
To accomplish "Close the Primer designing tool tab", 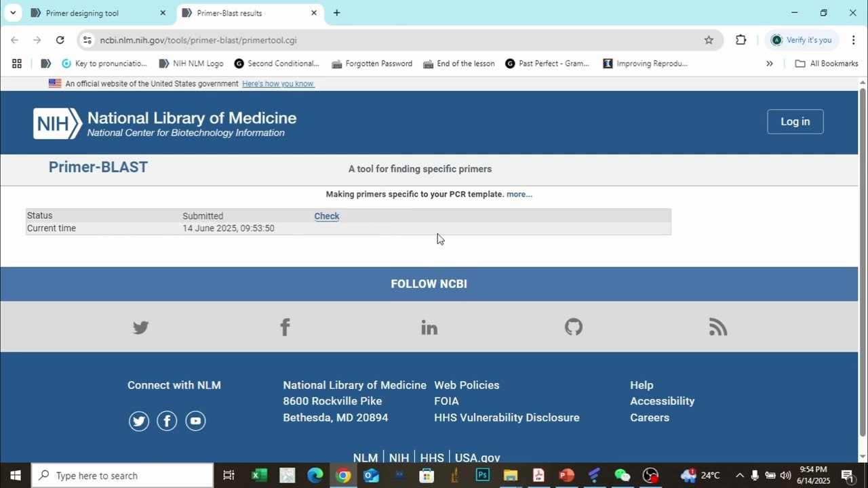I will point(163,13).
